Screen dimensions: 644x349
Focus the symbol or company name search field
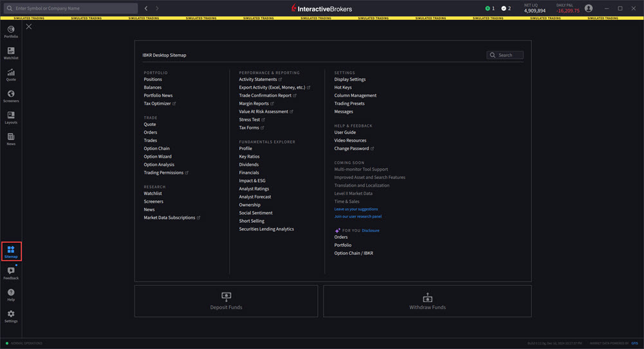(x=71, y=8)
